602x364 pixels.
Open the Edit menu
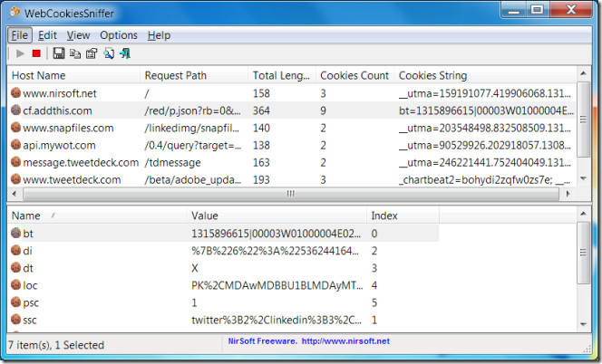(x=47, y=35)
